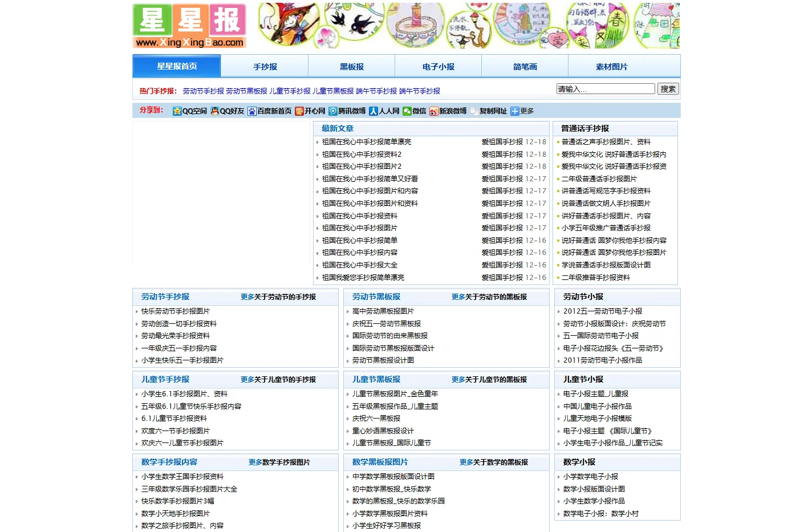Open 劳动最光荣手抄报资料
812x532 pixels.
coord(176,336)
